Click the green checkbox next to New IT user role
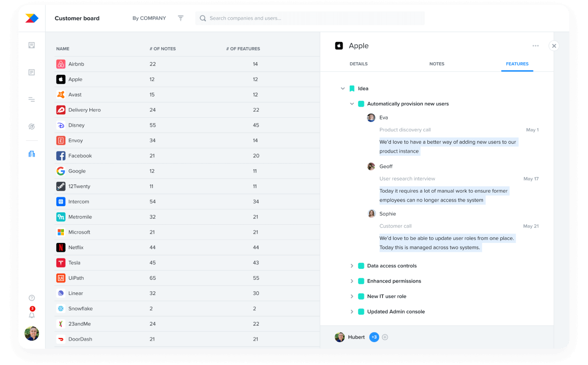Viewport: 588px width, 365px height. [361, 296]
